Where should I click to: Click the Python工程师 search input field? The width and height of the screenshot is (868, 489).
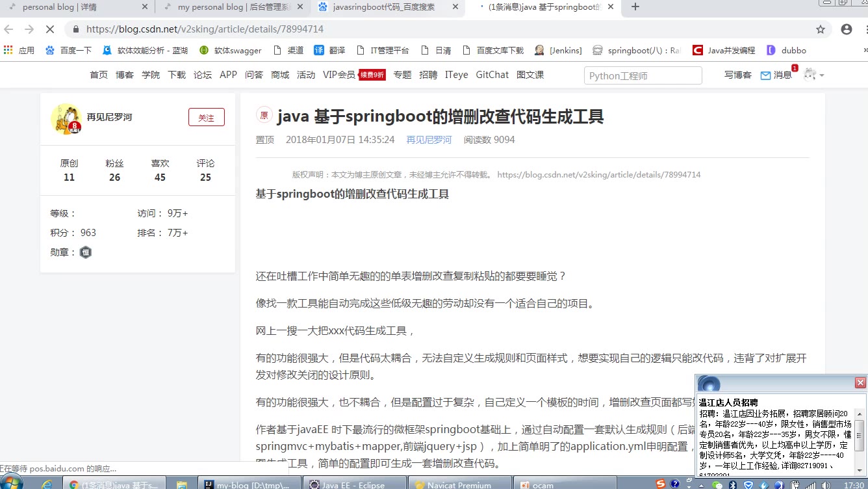(x=642, y=75)
